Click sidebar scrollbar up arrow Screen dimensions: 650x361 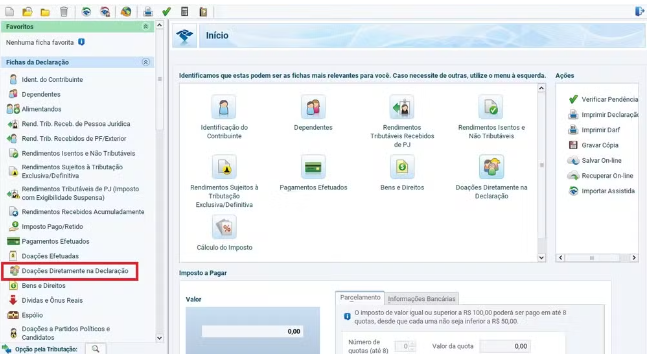160,25
